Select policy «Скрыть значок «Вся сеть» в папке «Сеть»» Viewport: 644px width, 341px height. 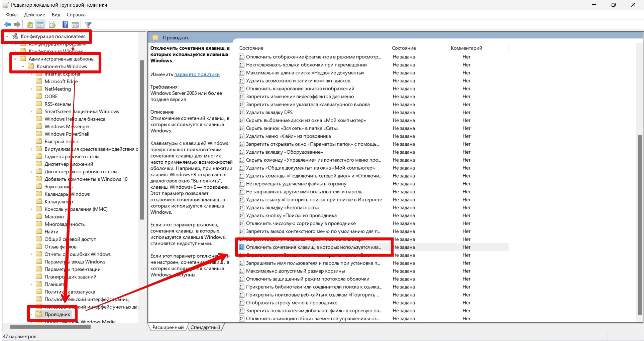pos(292,128)
